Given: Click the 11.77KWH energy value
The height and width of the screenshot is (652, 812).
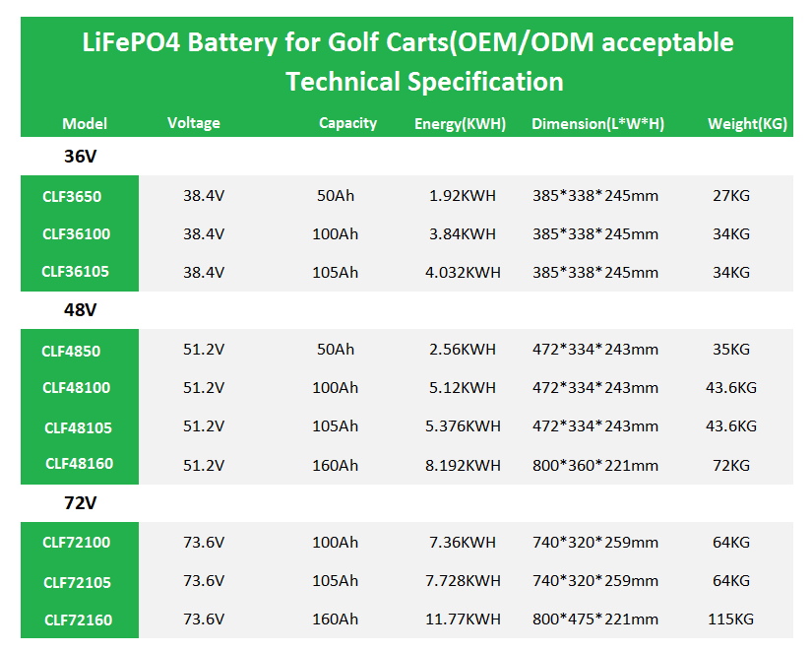Looking at the screenshot, I should point(463,619).
